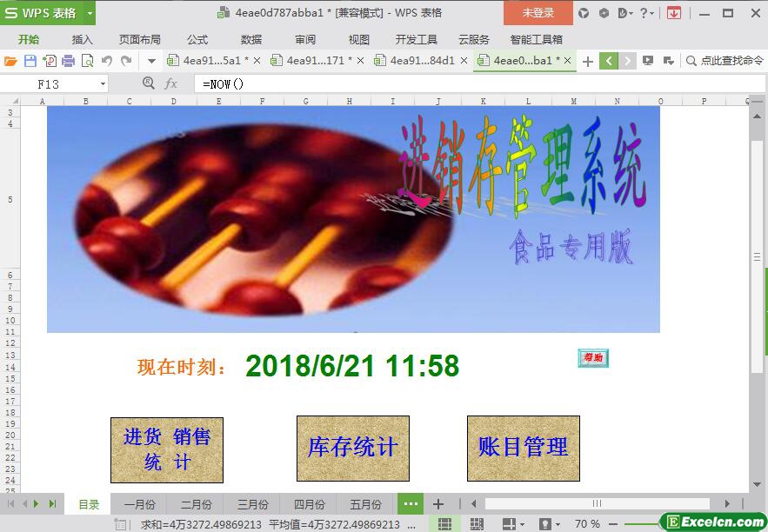Click the presentation screen icon in tab bar
Image resolution: width=768 pixels, height=532 pixels.
click(648, 61)
